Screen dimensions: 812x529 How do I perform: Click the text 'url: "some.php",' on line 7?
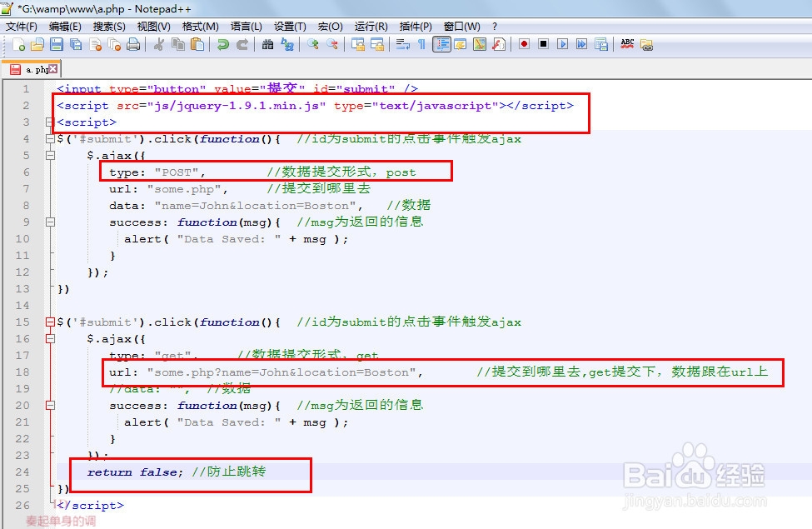tap(168, 189)
